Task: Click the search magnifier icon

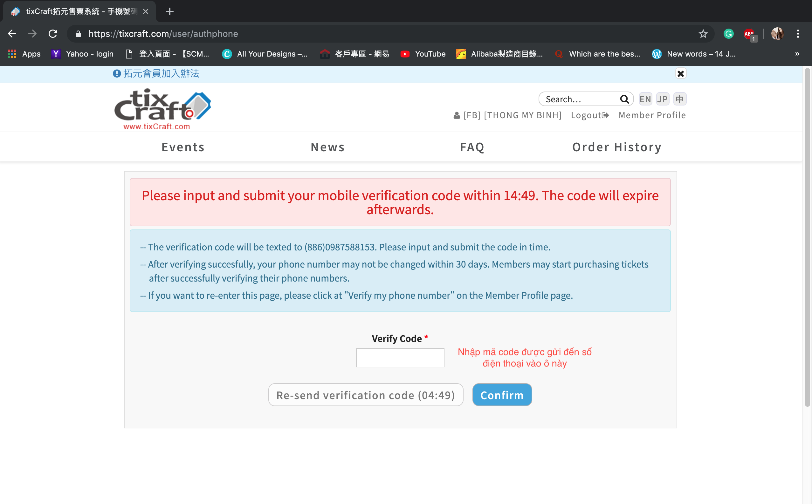Action: [624, 99]
